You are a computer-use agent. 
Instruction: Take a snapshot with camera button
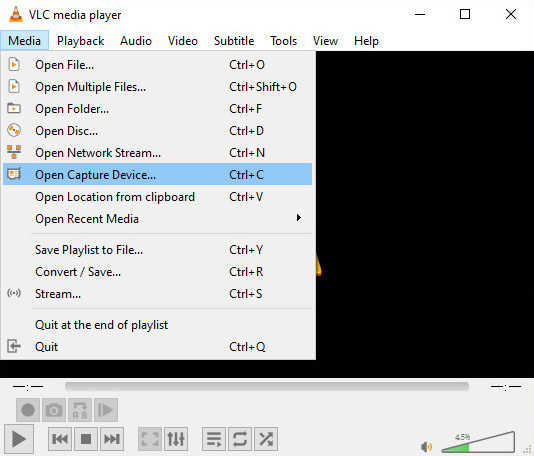point(54,410)
